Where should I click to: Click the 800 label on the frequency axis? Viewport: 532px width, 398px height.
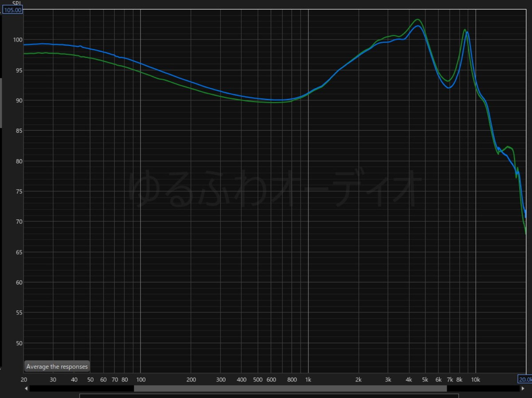point(292,380)
